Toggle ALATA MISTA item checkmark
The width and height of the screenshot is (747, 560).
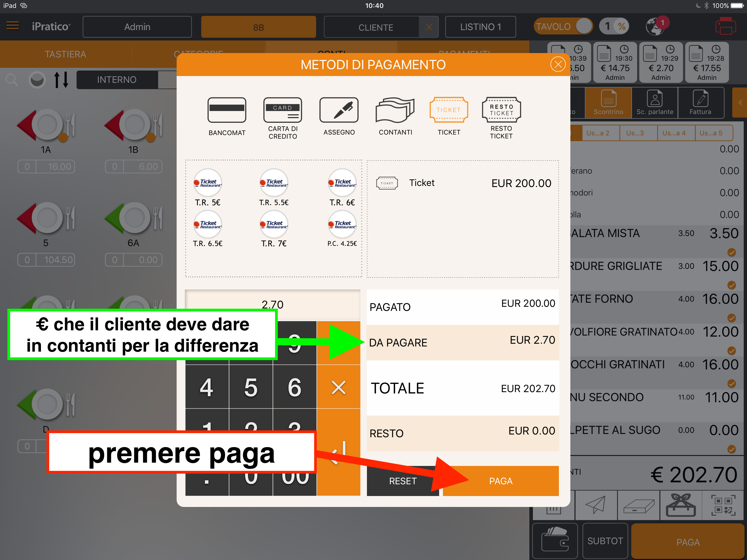tap(731, 252)
